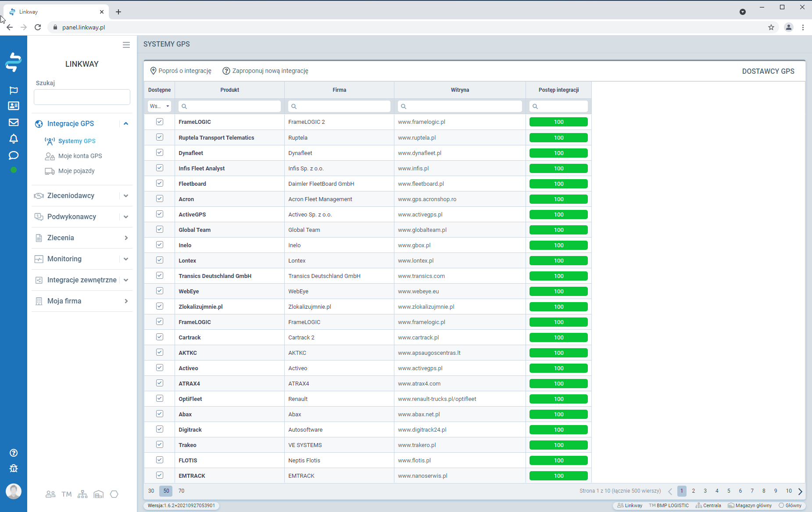Click the handshake icon next to Zleceniodawcy
Viewport: 812px width, 512px height.
click(x=39, y=196)
